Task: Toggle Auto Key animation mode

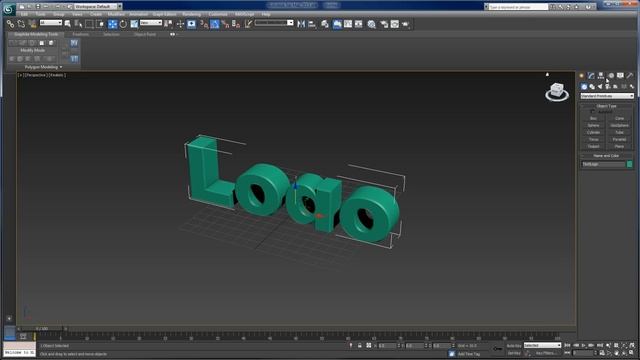Action: click(514, 346)
